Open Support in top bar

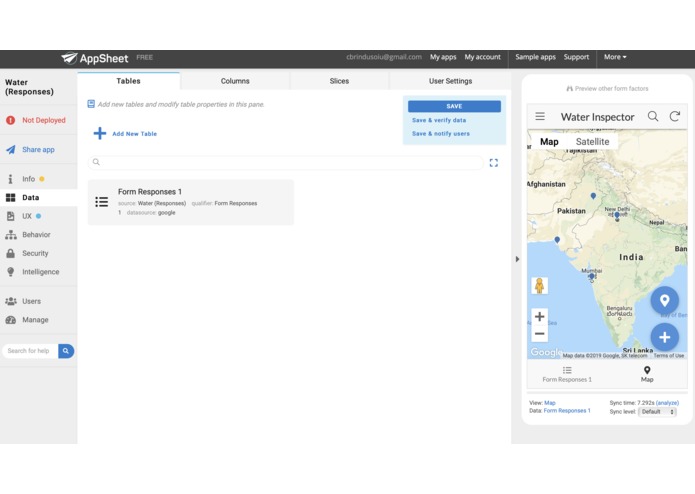coord(576,57)
